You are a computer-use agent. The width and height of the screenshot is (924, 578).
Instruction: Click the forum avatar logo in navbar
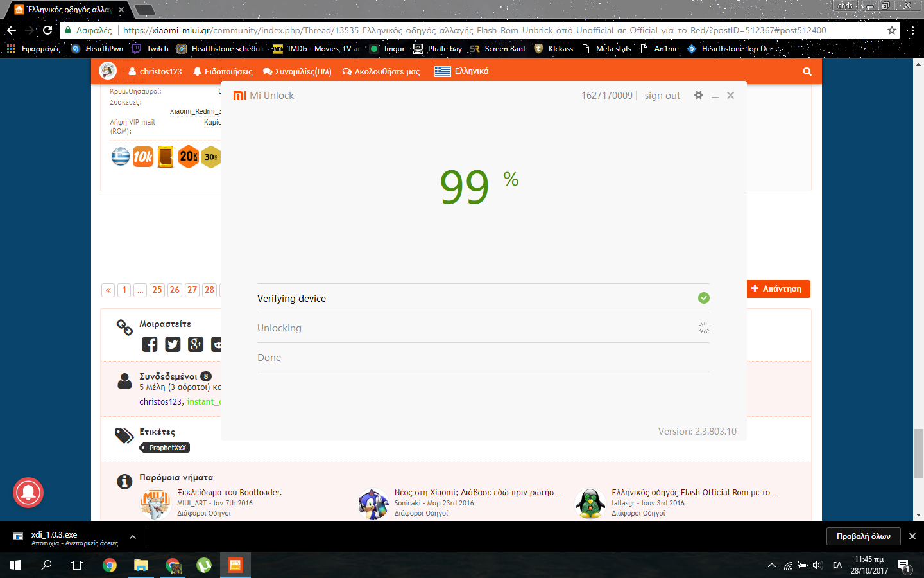(x=108, y=71)
